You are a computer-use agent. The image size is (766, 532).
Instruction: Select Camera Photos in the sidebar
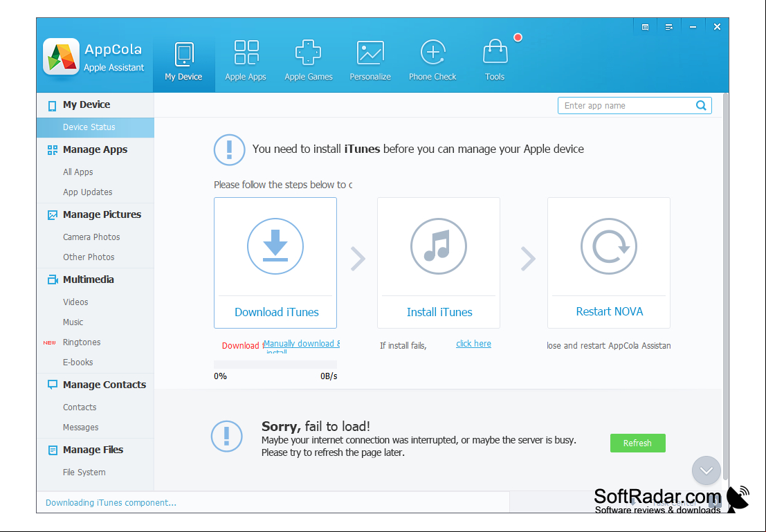pos(91,237)
